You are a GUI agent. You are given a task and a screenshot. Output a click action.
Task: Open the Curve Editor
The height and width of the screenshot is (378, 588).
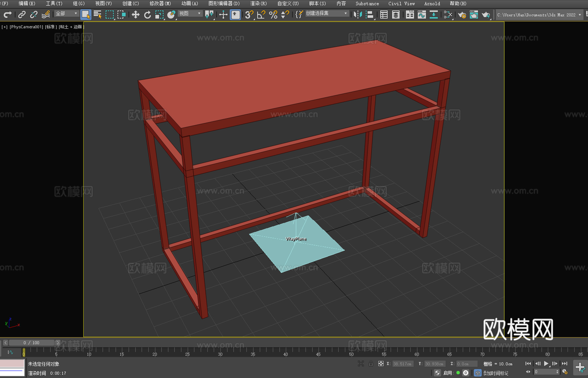click(422, 14)
